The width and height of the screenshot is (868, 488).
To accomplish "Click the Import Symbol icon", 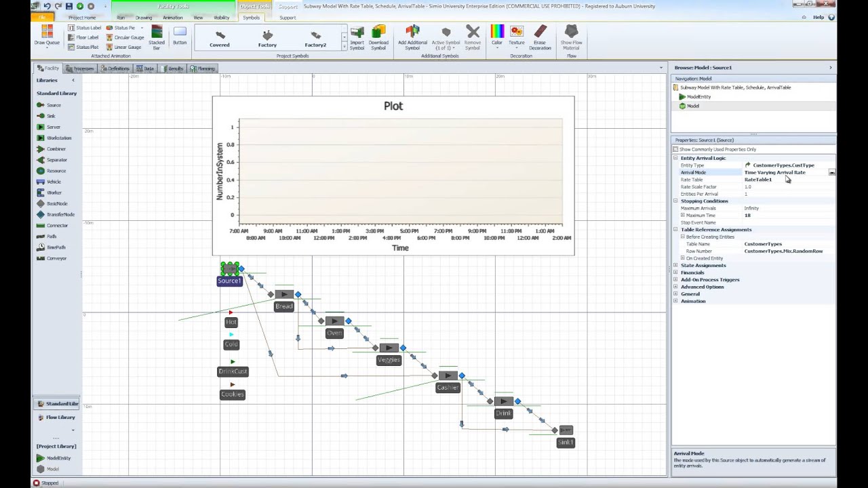I will tap(357, 39).
